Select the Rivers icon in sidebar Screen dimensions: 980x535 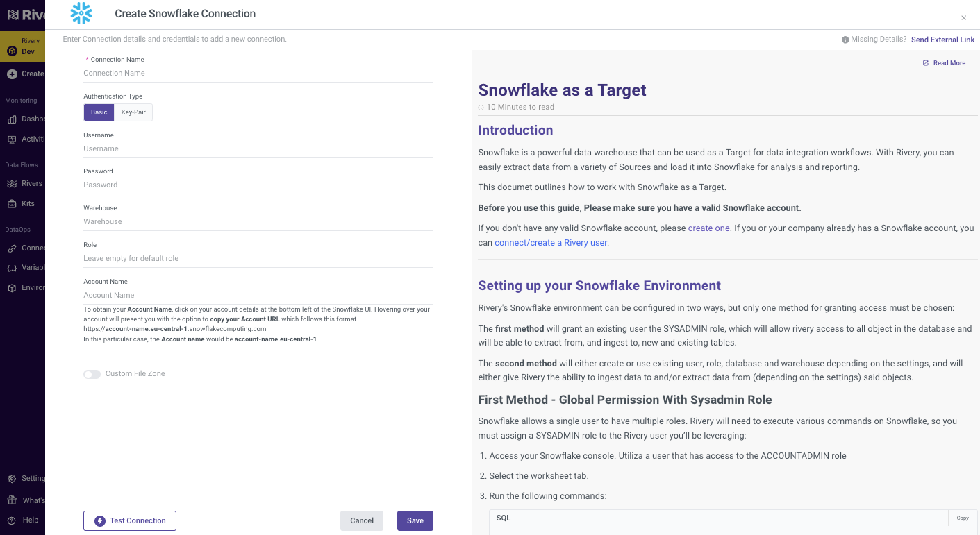tap(12, 184)
